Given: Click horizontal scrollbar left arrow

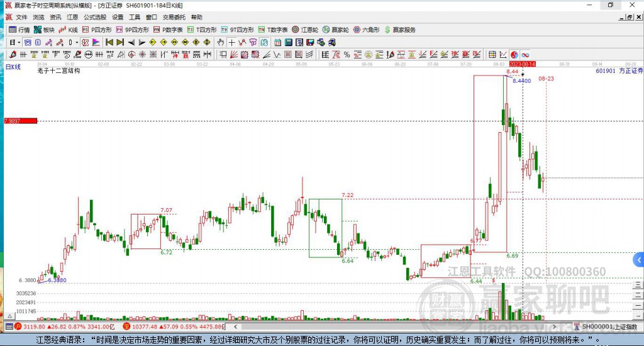Looking at the screenshot, I should (x=235, y=326).
